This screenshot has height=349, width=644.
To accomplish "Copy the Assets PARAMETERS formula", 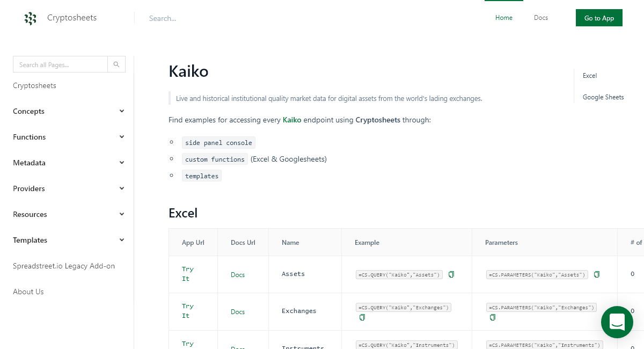I will point(597,274).
